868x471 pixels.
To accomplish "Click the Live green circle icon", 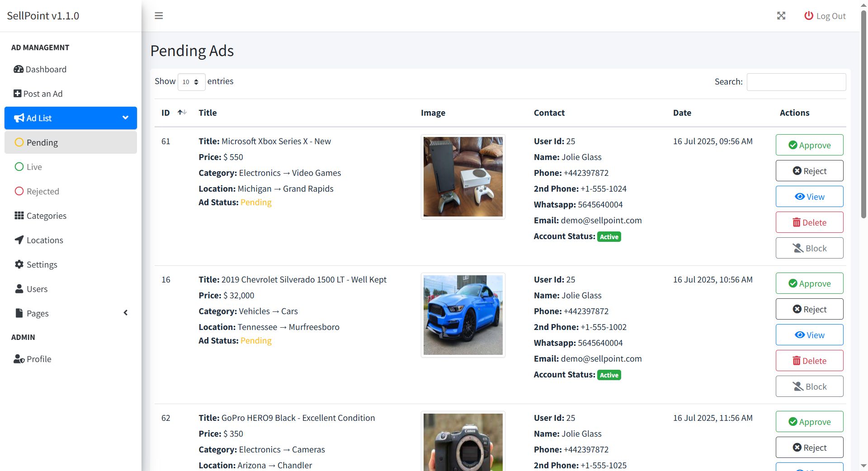I will (19, 167).
